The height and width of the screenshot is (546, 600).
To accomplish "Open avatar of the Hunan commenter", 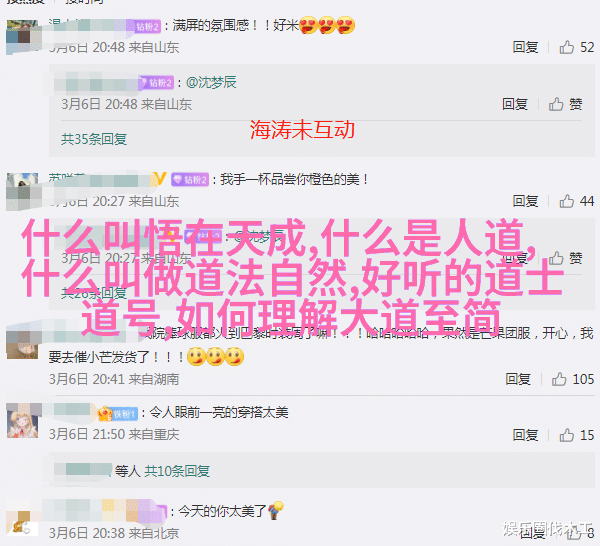I will tap(23, 342).
